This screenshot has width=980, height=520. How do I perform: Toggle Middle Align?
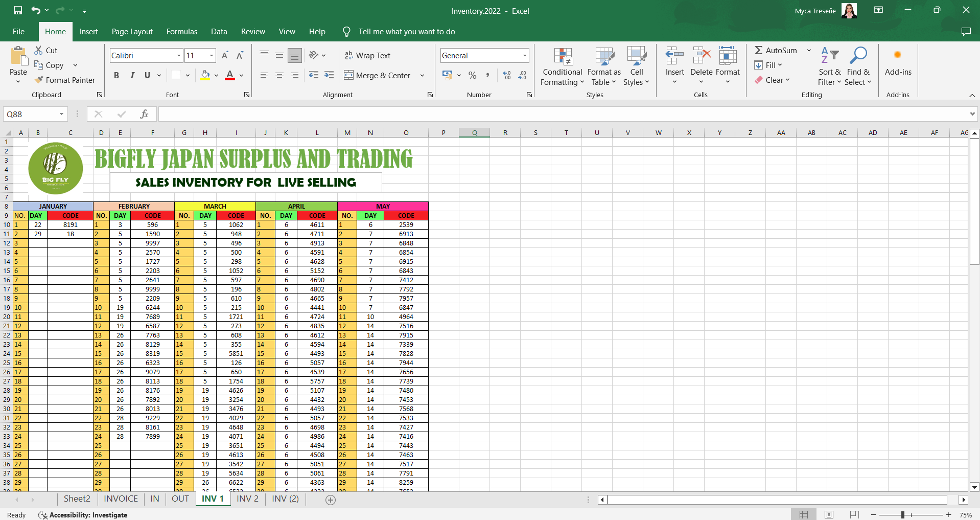(x=279, y=55)
